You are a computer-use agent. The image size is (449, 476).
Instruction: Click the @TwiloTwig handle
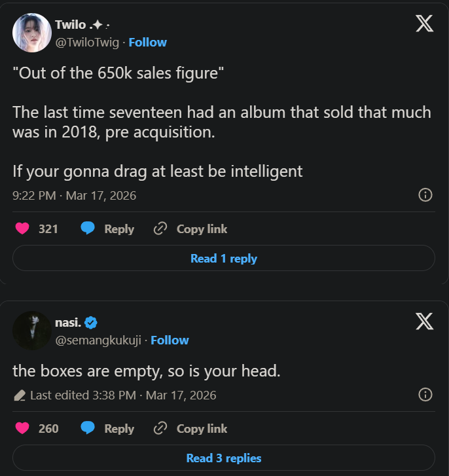tap(88, 42)
